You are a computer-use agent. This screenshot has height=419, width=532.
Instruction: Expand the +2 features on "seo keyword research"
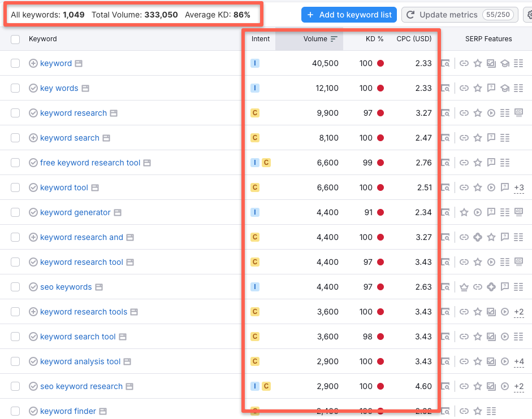click(x=520, y=386)
